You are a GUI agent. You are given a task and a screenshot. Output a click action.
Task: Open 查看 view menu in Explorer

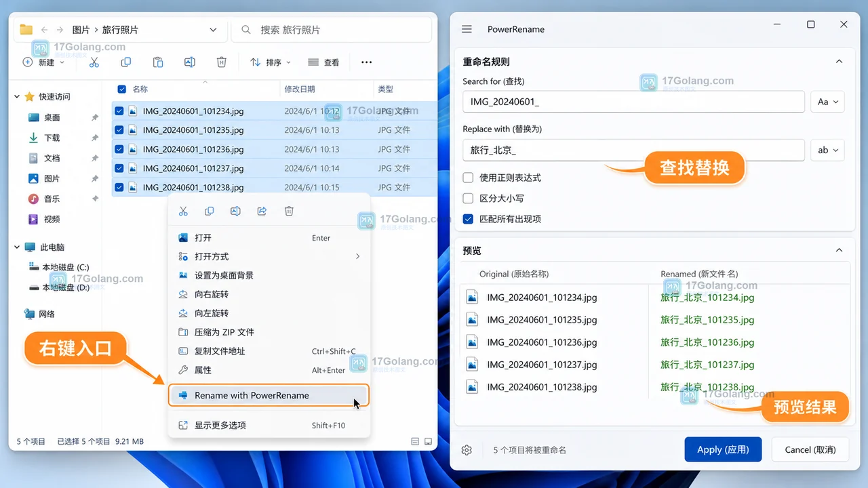tap(323, 62)
